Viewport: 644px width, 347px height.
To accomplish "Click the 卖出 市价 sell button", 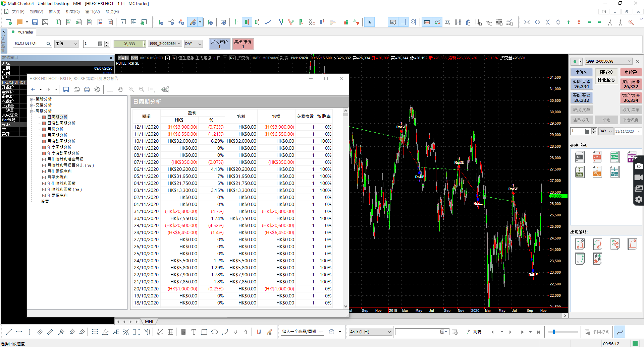I will [243, 44].
